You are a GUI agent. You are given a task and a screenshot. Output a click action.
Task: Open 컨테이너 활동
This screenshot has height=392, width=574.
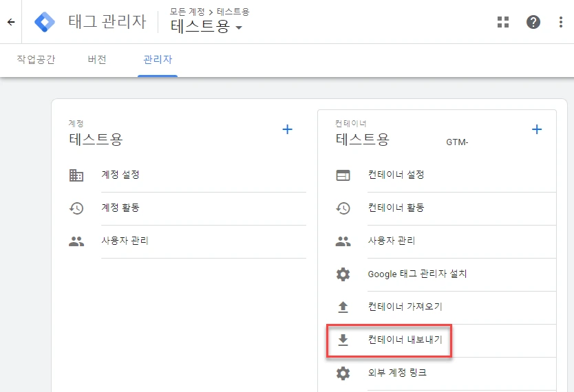point(396,208)
